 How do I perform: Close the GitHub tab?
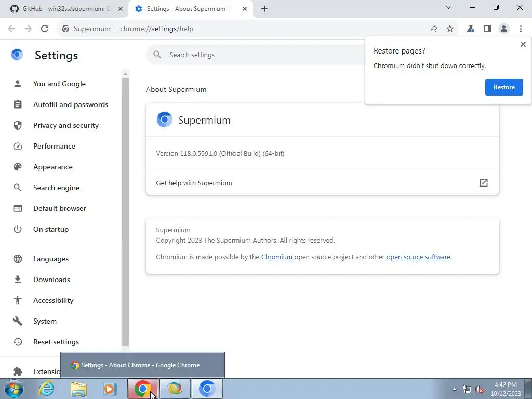click(120, 9)
